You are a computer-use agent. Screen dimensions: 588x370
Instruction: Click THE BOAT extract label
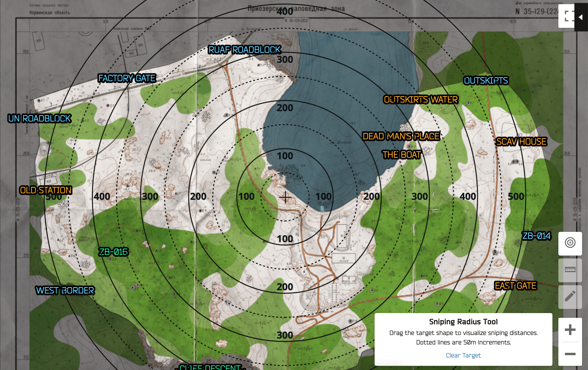click(402, 155)
